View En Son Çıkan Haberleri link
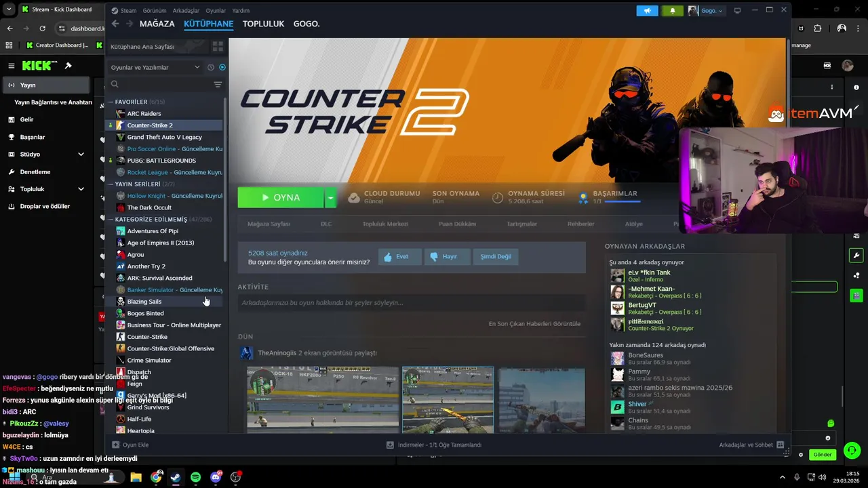The image size is (868, 488). (x=534, y=324)
